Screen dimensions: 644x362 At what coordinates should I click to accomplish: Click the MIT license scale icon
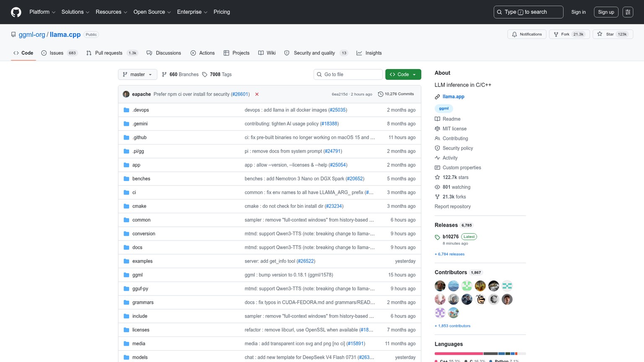437,129
